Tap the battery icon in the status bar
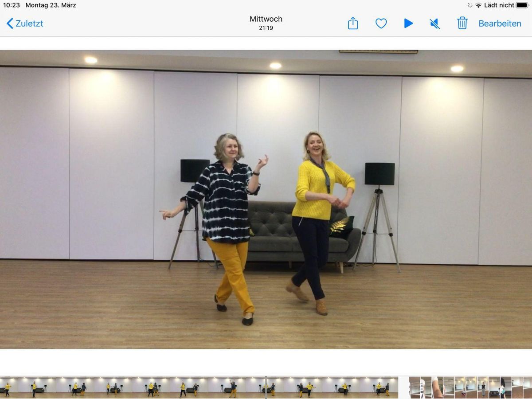 point(522,5)
